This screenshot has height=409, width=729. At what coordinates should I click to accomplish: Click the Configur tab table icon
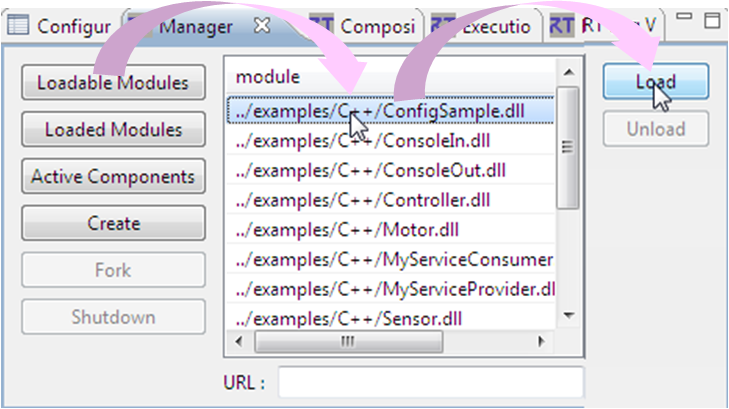18,25
